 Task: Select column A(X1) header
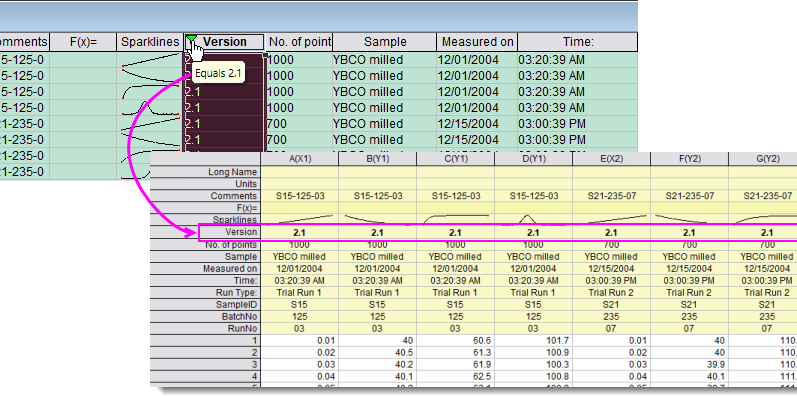pos(299,159)
